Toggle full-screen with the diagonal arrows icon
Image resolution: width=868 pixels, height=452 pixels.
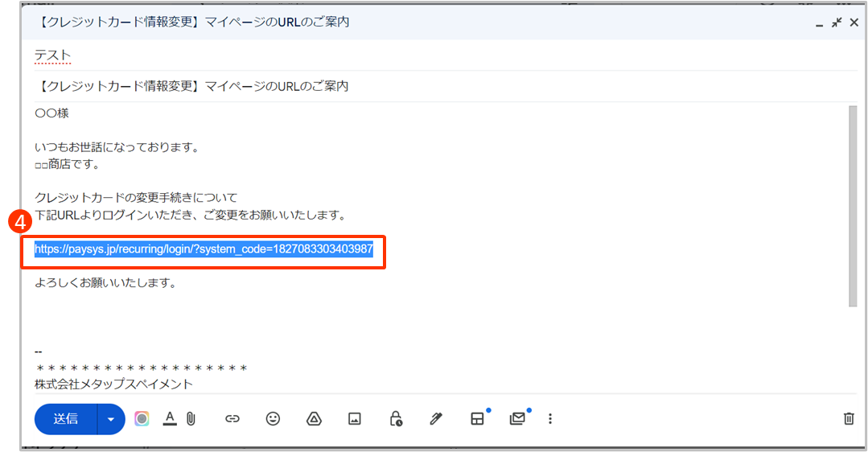click(x=837, y=23)
